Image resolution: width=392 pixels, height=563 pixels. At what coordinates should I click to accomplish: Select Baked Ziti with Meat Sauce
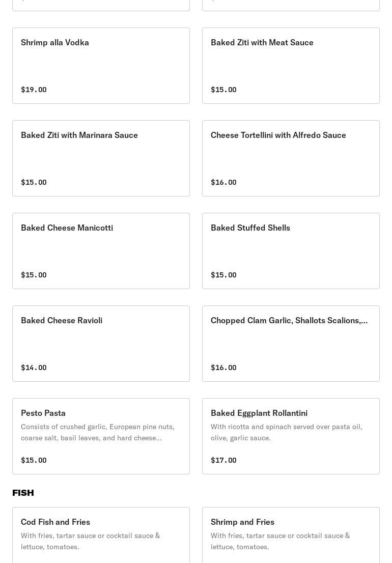pos(291,66)
